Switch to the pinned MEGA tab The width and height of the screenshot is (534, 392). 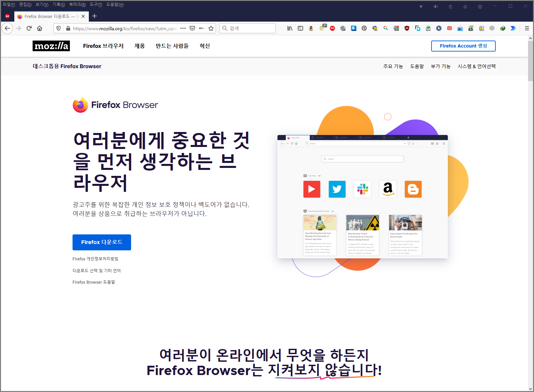pos(7,16)
